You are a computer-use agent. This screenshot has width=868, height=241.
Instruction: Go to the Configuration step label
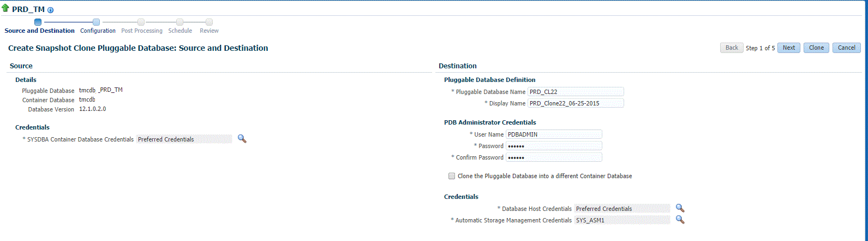(x=98, y=31)
